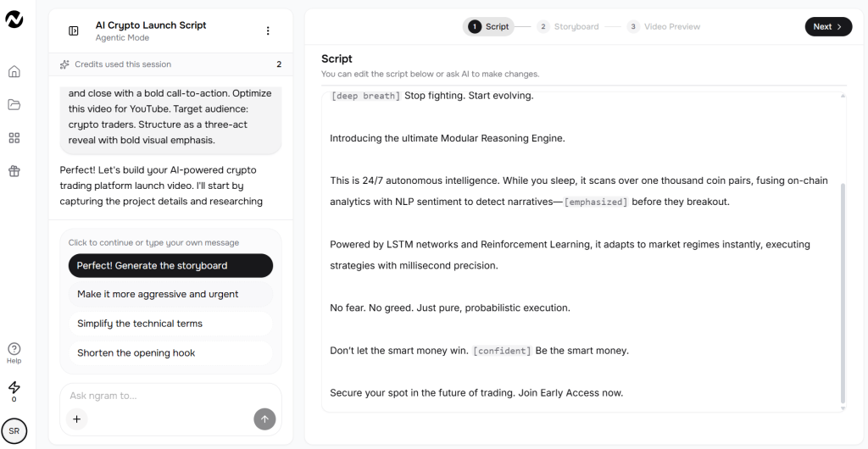Image resolution: width=868 pixels, height=449 pixels.
Task: Click the plus attachment button
Action: point(76,419)
